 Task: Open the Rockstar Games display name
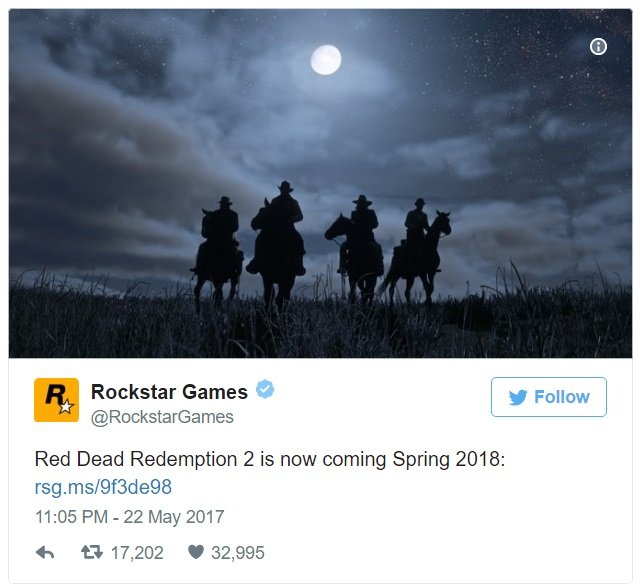tap(169, 392)
